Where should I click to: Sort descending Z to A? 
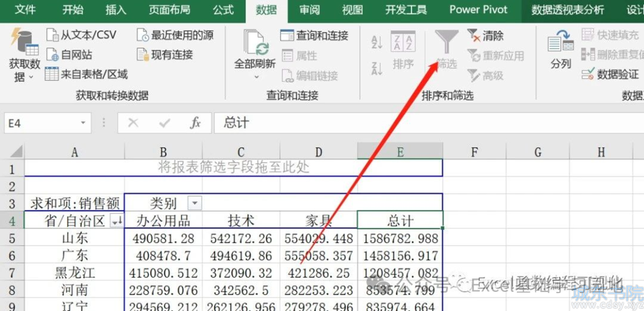377,68
